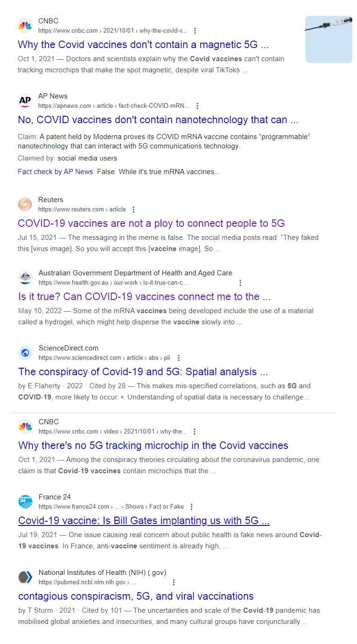This screenshot has height=644, width=357.
Task: Click the syringe thumbnail image
Action: (x=329, y=39)
